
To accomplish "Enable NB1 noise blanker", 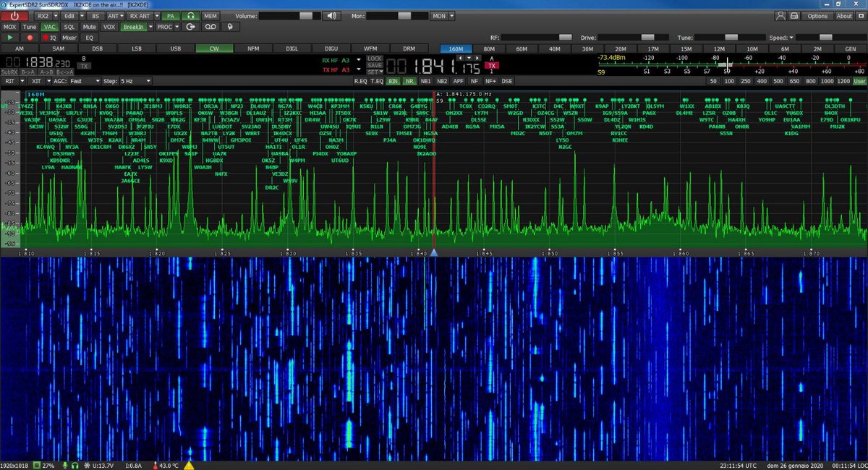I will 426,81.
